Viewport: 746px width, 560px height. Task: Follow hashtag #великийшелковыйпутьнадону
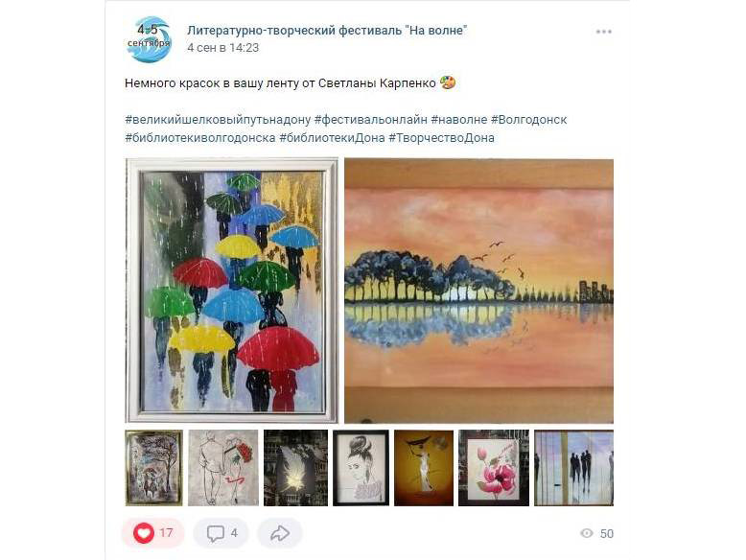click(218, 120)
